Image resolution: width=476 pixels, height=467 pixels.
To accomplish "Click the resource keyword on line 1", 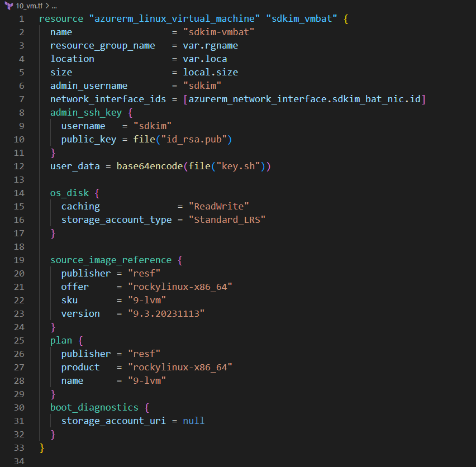I will [61, 19].
